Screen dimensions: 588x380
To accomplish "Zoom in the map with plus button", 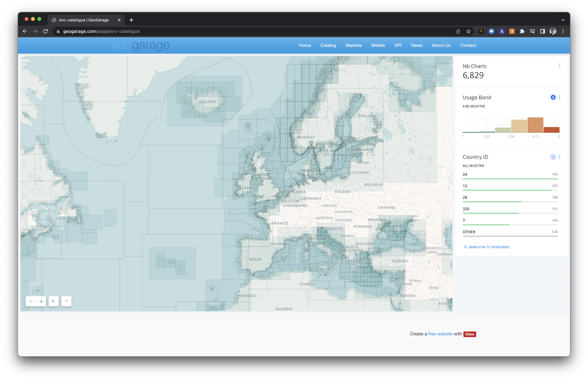I will (x=41, y=301).
